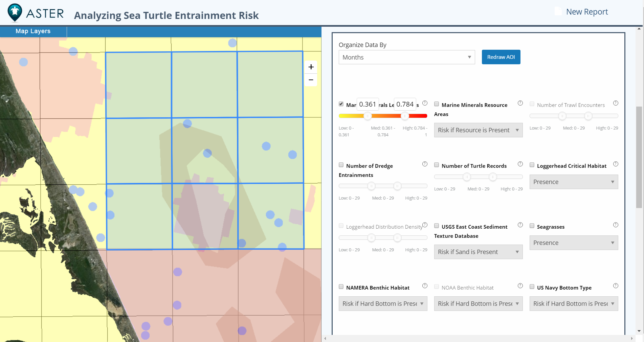Click the New Report link
Image resolution: width=644 pixels, height=342 pixels.
click(x=587, y=12)
